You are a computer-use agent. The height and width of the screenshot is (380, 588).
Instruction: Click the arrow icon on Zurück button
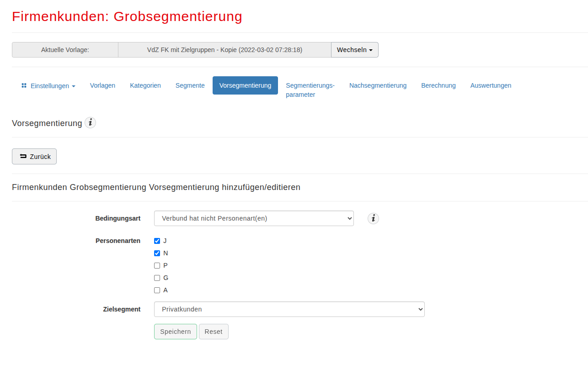(x=23, y=156)
